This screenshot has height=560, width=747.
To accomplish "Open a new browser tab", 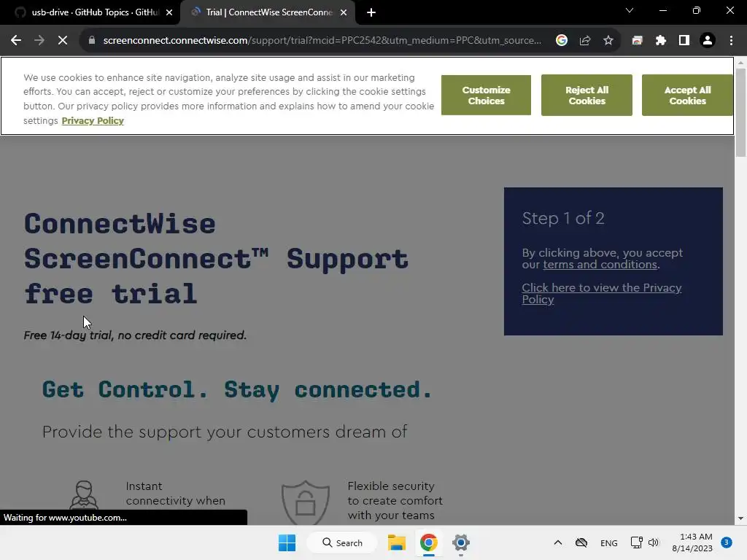I will coord(371,12).
